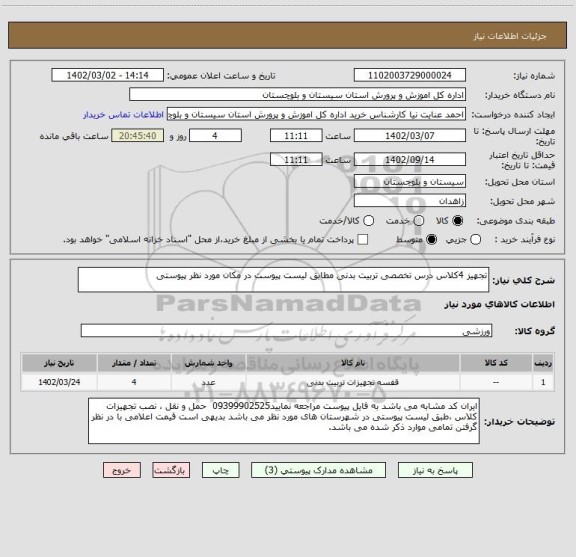The image size is (576, 557).
Task: Tick the Islamic treasury bonds payment checkbox
Action: [363, 240]
